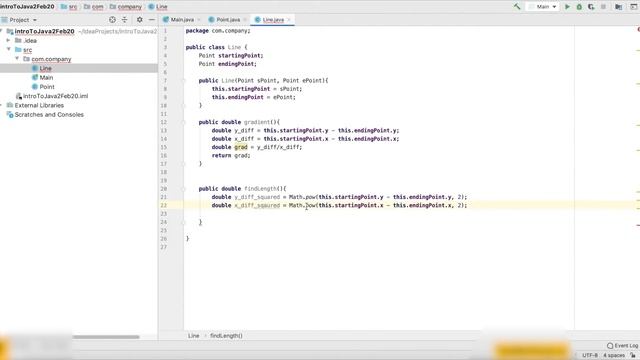This screenshot has width=640, height=360.
Task: Collapse the src folder arrow
Action: [8, 49]
